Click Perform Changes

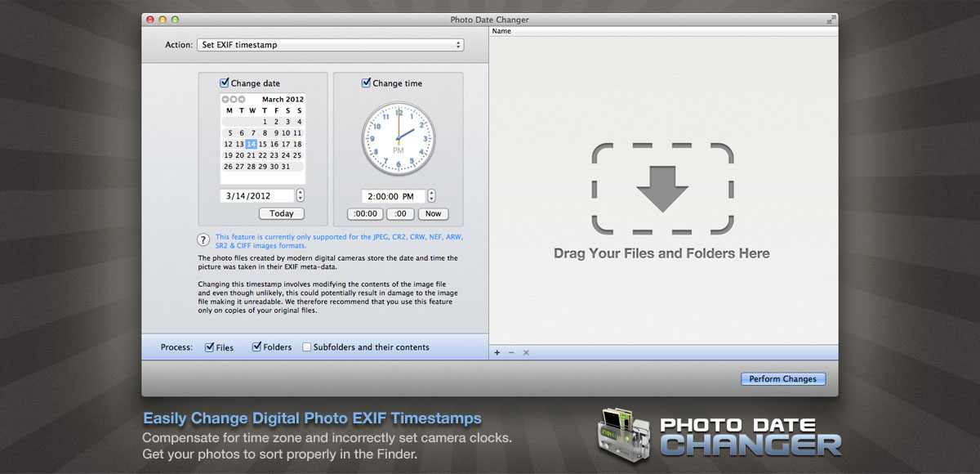[782, 379]
